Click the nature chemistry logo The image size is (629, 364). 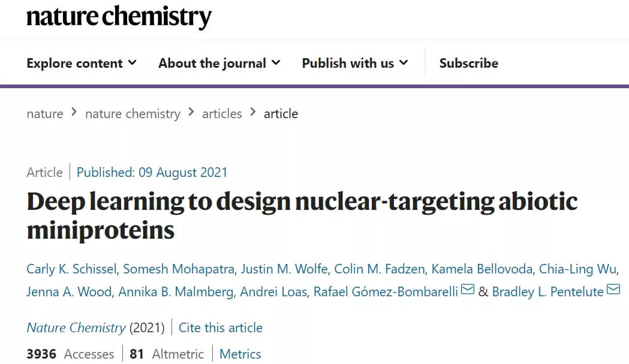tap(119, 17)
